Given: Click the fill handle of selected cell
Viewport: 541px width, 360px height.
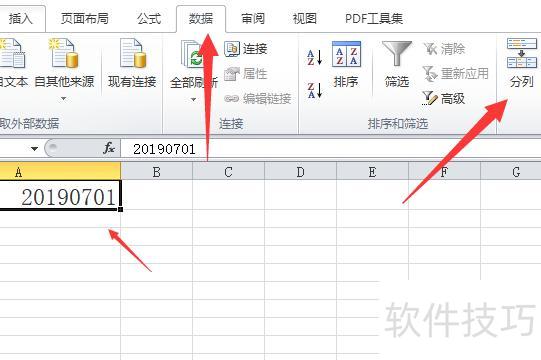Looking at the screenshot, I should point(120,209).
